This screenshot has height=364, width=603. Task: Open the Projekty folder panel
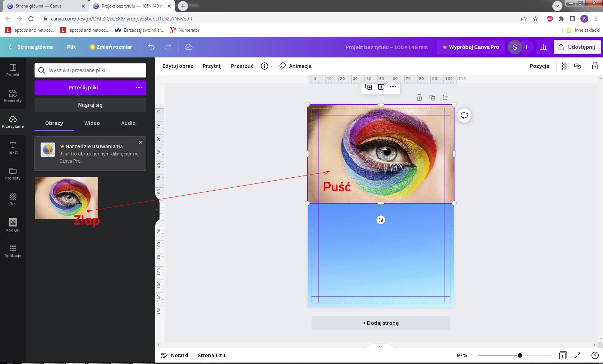point(13,174)
